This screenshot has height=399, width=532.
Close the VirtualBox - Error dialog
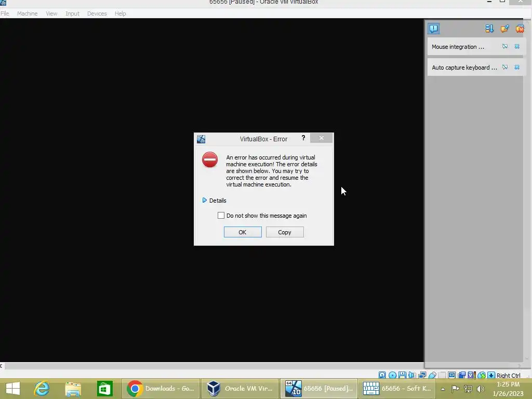click(x=321, y=138)
